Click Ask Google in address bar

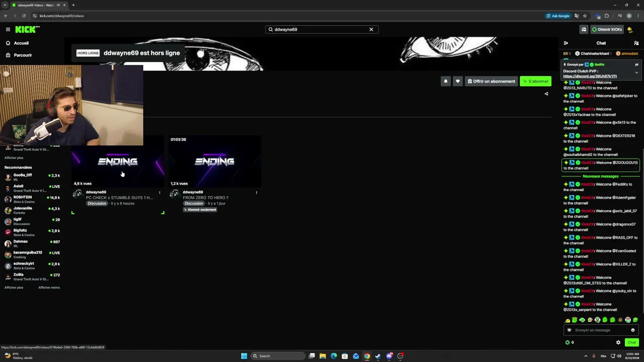[x=558, y=16]
